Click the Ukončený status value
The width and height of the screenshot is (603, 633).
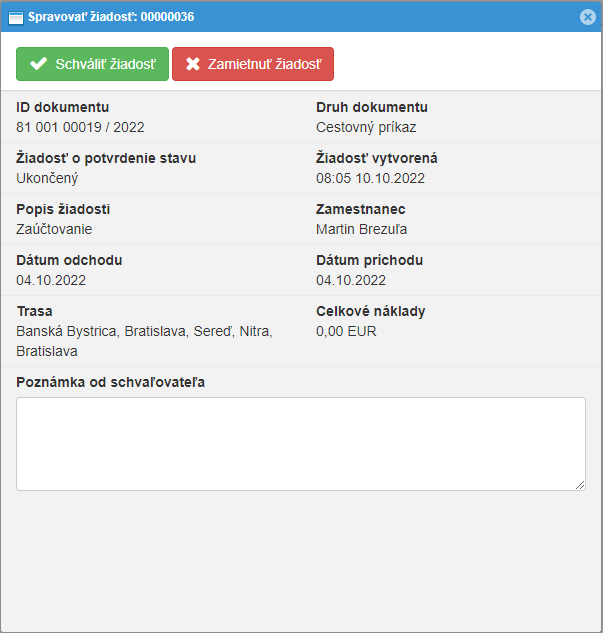click(47, 178)
